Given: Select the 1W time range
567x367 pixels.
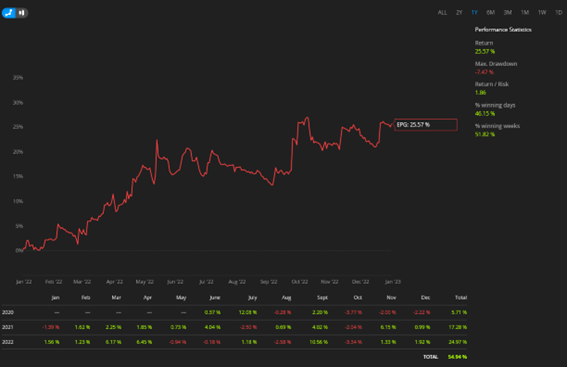Looking at the screenshot, I should click(542, 13).
